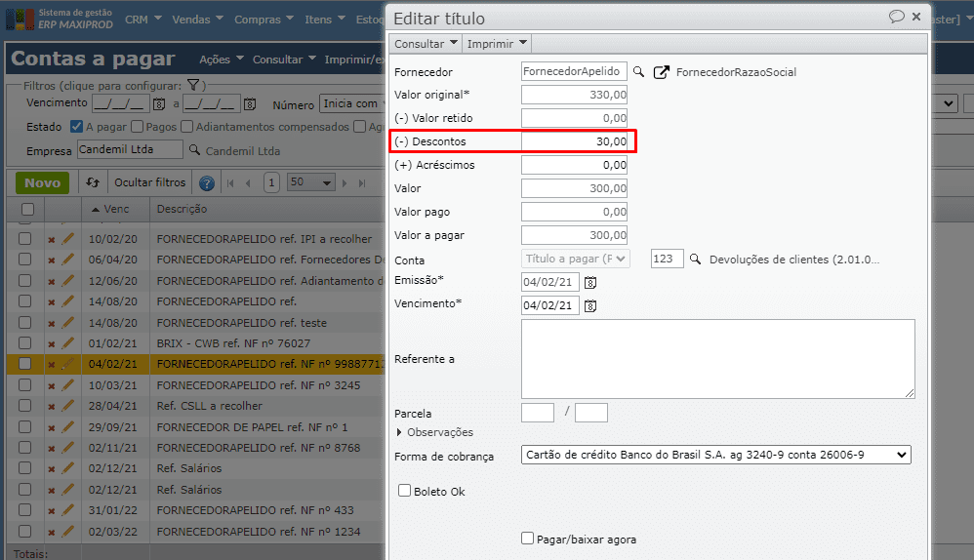Click in the Descontos value field
This screenshot has width=974, height=560.
(x=574, y=141)
